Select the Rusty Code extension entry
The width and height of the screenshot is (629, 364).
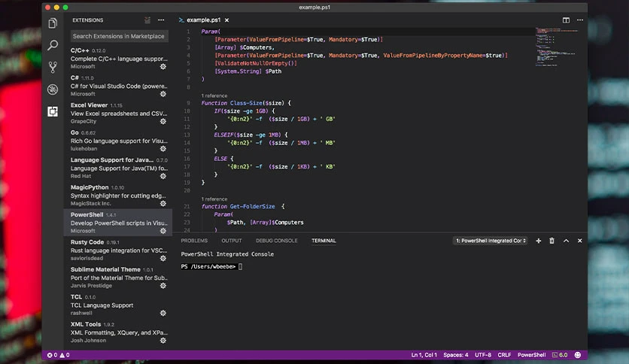(118, 250)
